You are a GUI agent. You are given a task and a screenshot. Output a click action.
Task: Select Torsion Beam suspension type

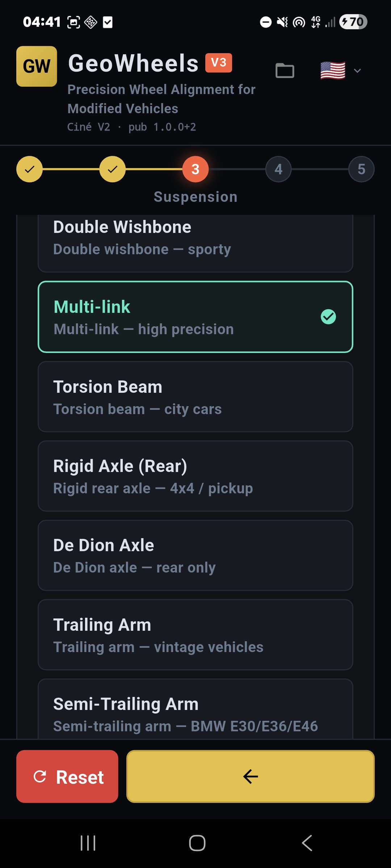(x=195, y=397)
